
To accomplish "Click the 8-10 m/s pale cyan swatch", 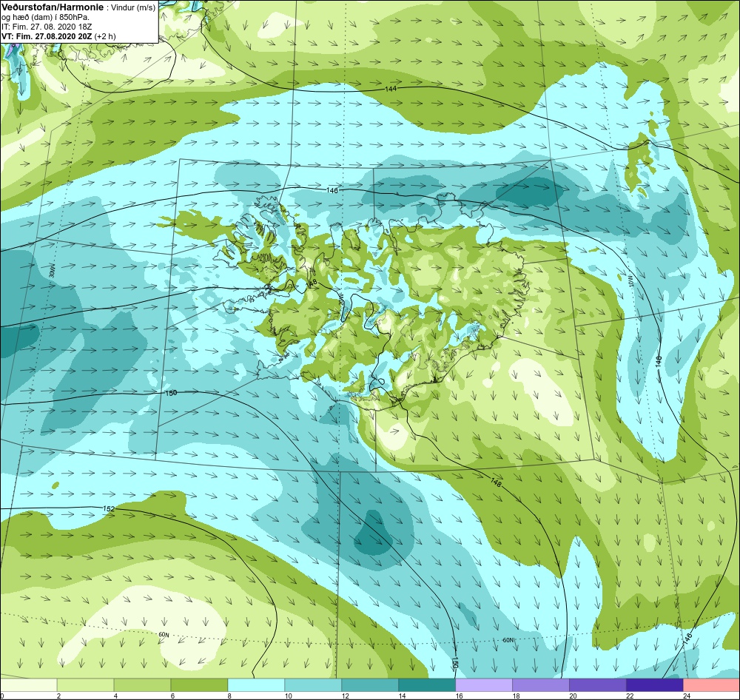I will [256, 684].
